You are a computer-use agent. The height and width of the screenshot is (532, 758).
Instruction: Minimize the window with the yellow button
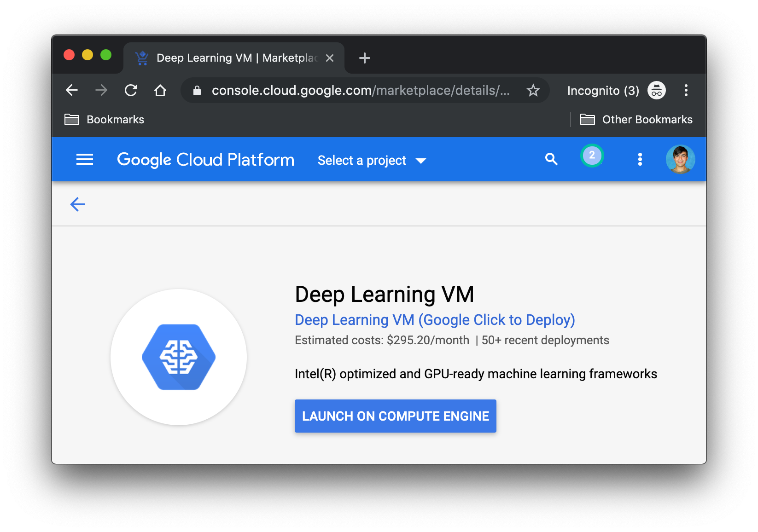pyautogui.click(x=87, y=55)
